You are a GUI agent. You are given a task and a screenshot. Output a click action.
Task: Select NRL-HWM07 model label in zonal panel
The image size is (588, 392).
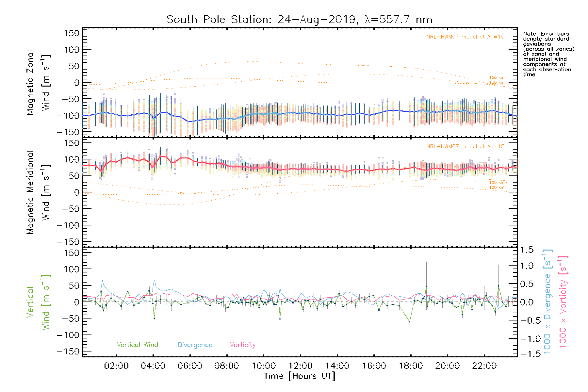click(465, 37)
